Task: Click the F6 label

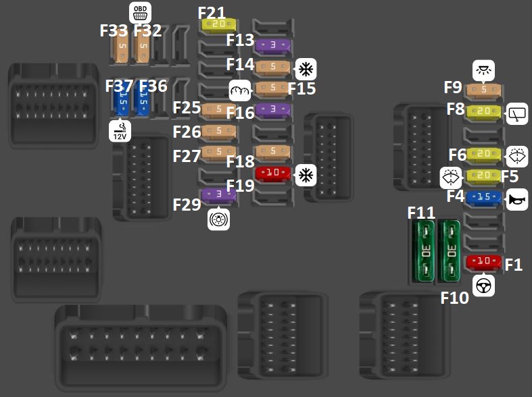Action: (x=458, y=155)
